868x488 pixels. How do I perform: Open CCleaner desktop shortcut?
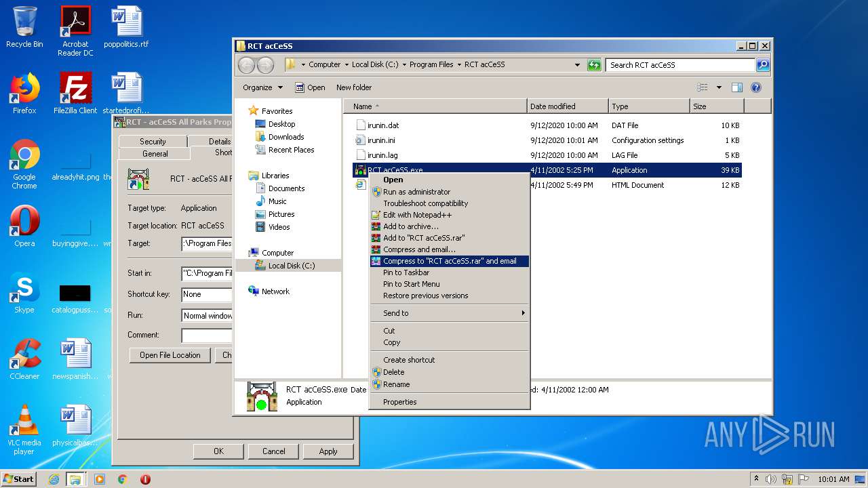pos(24,359)
